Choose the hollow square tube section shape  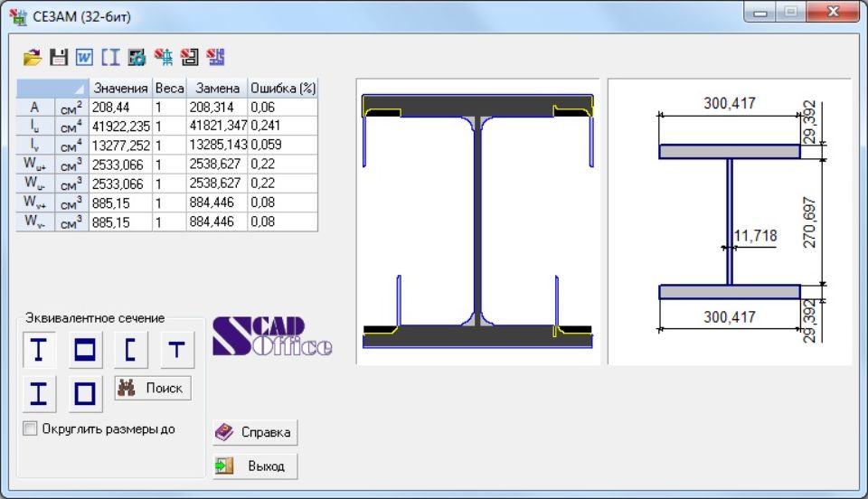coord(85,394)
